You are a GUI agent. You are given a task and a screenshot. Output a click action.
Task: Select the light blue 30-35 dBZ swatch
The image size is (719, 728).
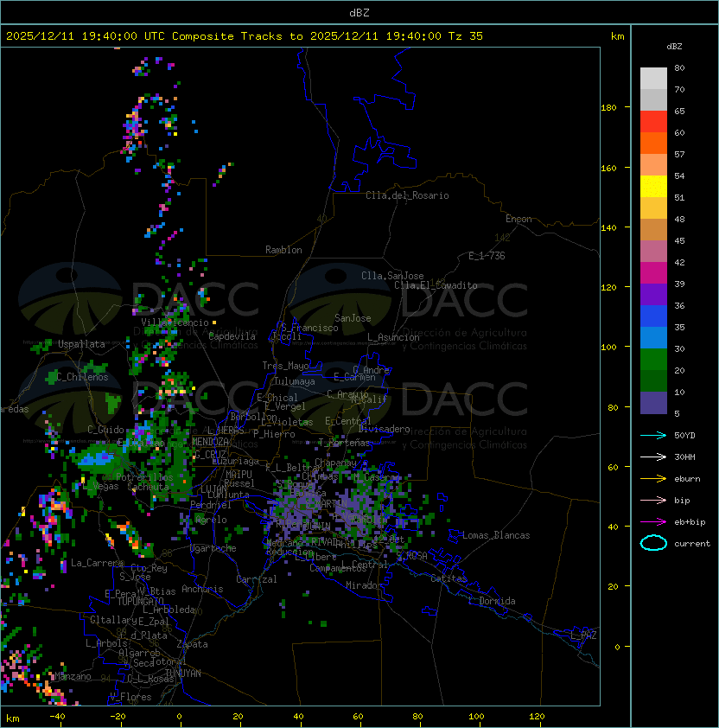click(x=653, y=337)
